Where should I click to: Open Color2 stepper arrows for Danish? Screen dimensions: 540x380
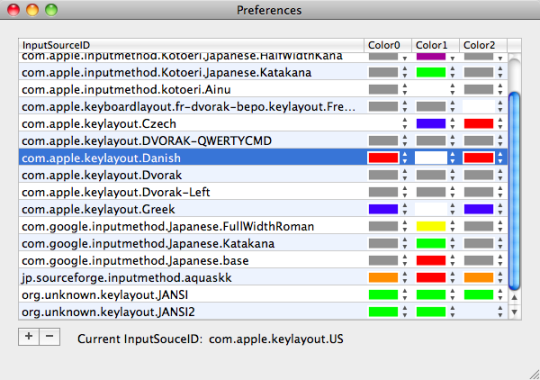click(500, 158)
